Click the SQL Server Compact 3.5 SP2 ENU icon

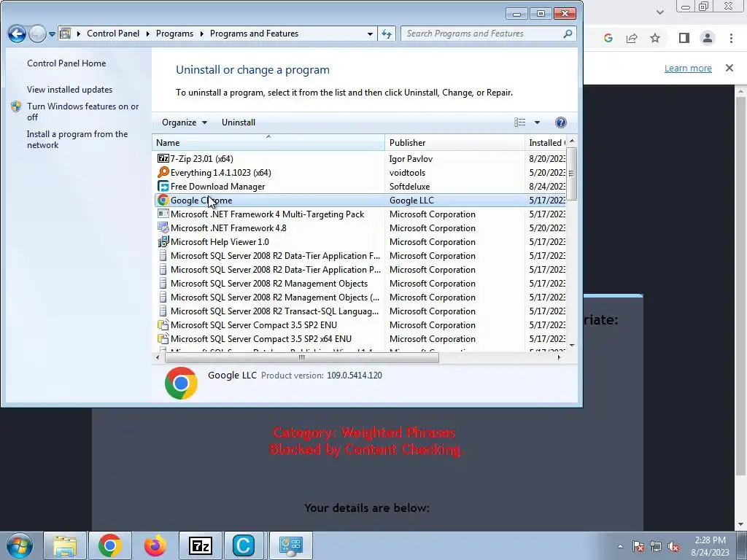[x=163, y=324]
